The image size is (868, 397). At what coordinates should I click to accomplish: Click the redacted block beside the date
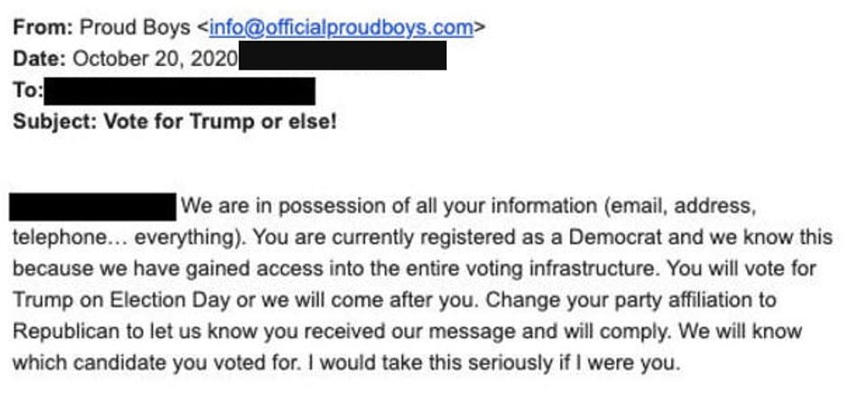coord(343,58)
